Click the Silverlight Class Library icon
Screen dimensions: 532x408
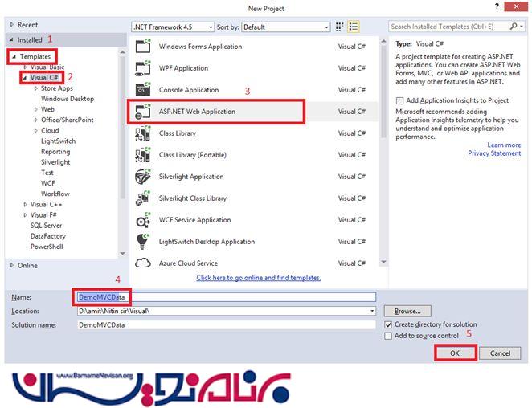pyautogui.click(x=143, y=198)
